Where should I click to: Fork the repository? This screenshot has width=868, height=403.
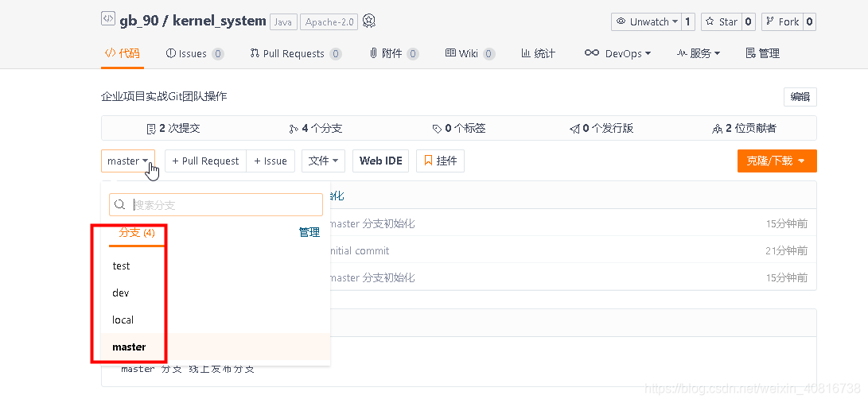(x=781, y=21)
